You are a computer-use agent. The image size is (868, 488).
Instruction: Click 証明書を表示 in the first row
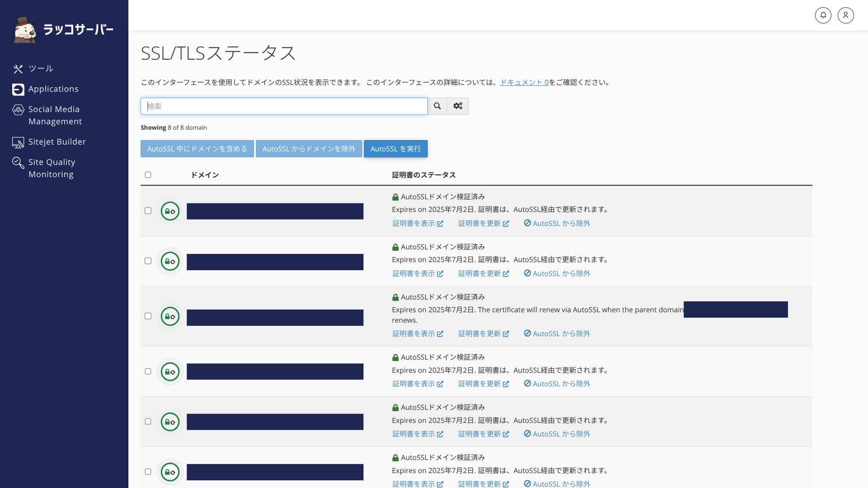pos(417,224)
